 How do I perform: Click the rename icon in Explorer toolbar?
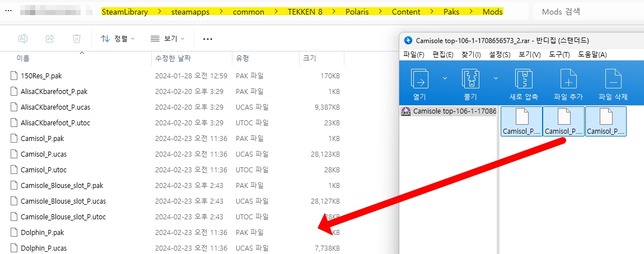[x=23, y=39]
